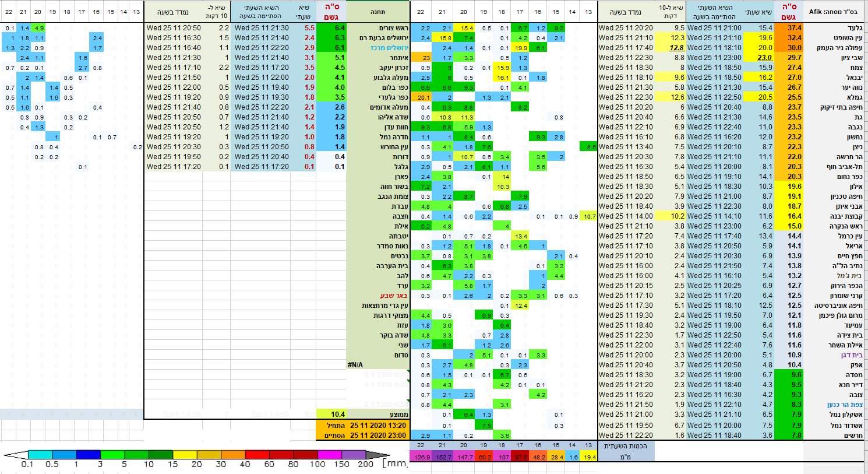Image resolution: width=868 pixels, height=474 pixels.
Task: Click the underlined 23.0 hourly peak value
Action: point(764,58)
